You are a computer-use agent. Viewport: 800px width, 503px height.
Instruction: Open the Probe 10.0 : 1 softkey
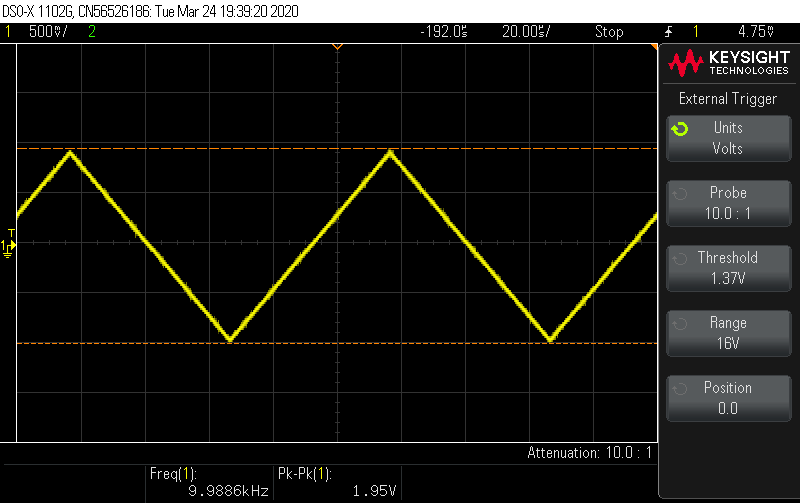[729, 203]
